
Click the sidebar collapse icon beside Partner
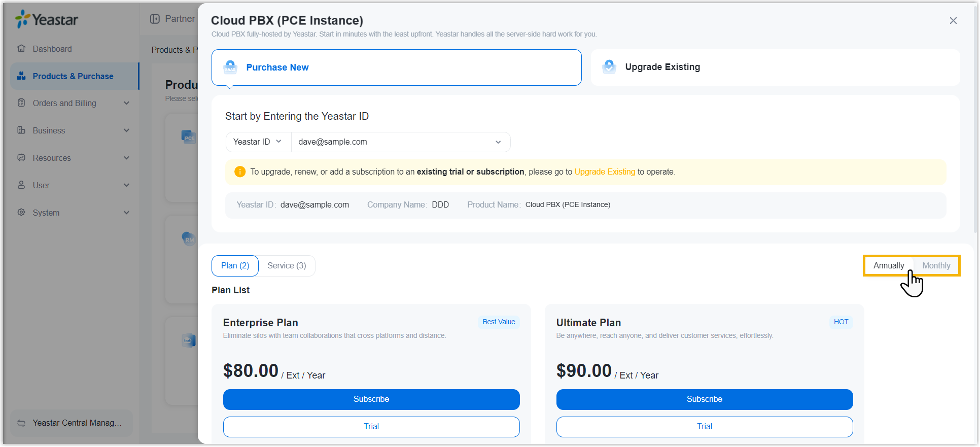click(x=155, y=19)
